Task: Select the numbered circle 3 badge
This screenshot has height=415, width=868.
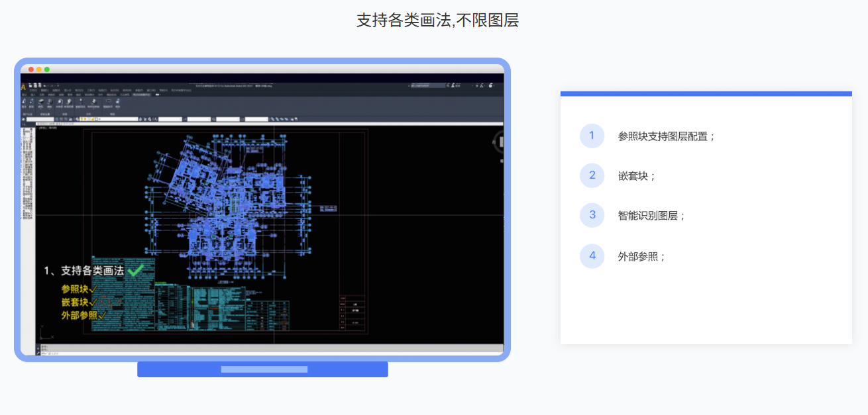Action: coord(592,216)
